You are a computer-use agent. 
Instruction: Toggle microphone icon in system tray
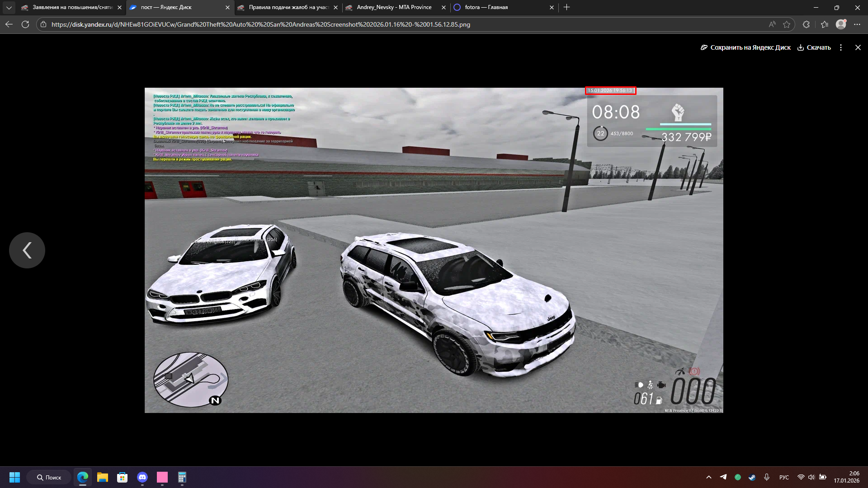click(767, 477)
